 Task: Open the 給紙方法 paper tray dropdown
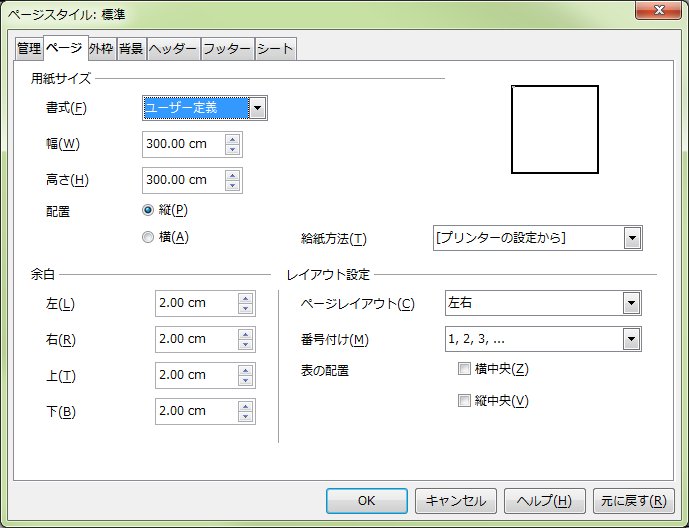point(537,238)
